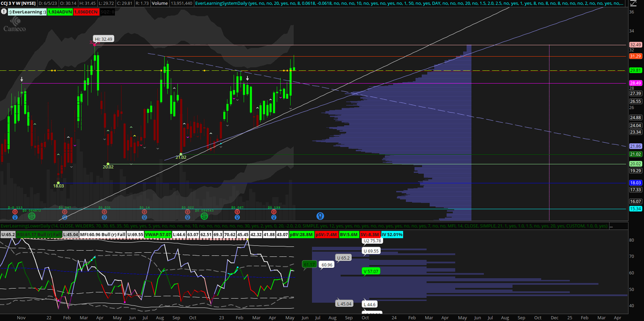Viewport: 644px width, 321px height.
Task: Click dividend dollar icon under $0.094543
Action: point(204,216)
